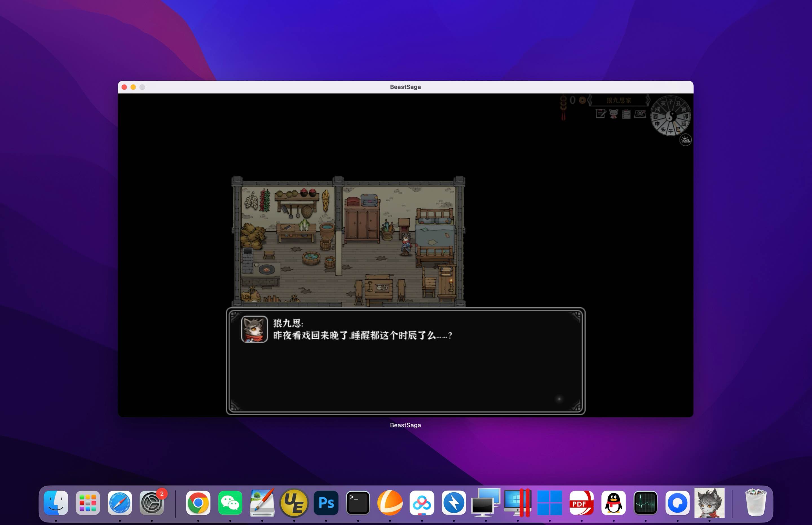Open Baidu Netdisk cloud icon in Dock

(x=422, y=503)
